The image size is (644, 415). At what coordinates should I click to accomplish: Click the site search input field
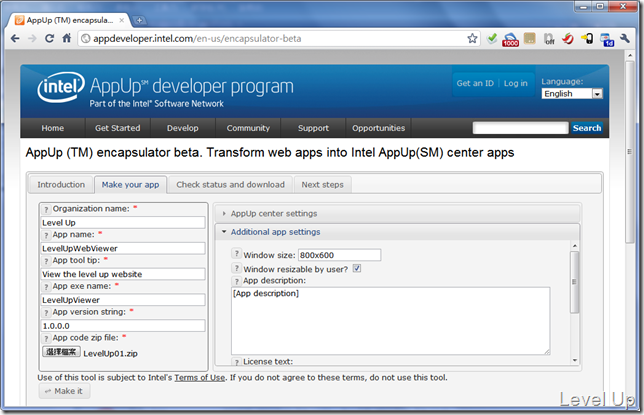(520, 128)
